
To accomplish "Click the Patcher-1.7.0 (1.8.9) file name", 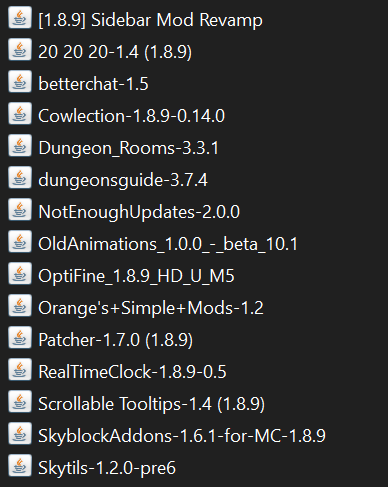I will pyautogui.click(x=115, y=340).
